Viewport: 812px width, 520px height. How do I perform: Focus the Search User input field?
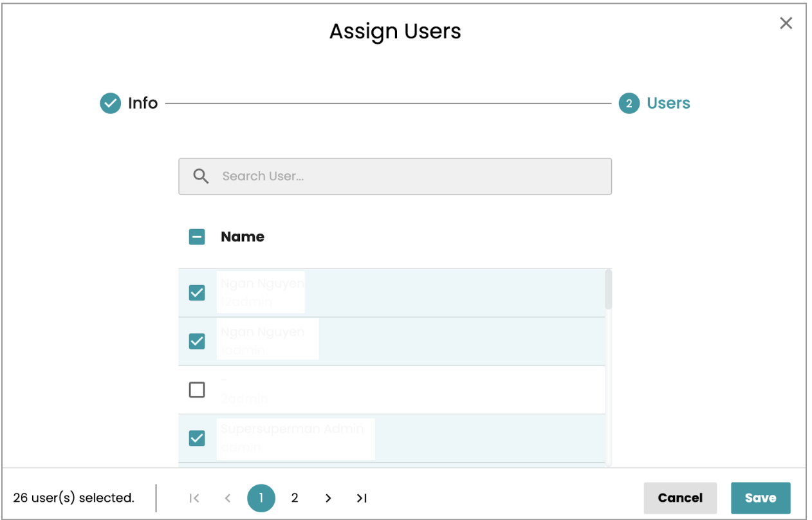click(x=412, y=176)
